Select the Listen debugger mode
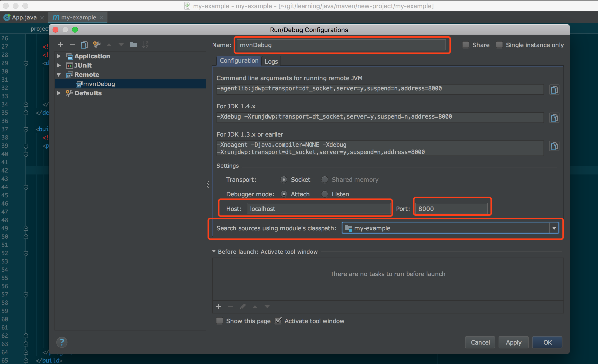Screen dimensions: 598x364 (325, 194)
